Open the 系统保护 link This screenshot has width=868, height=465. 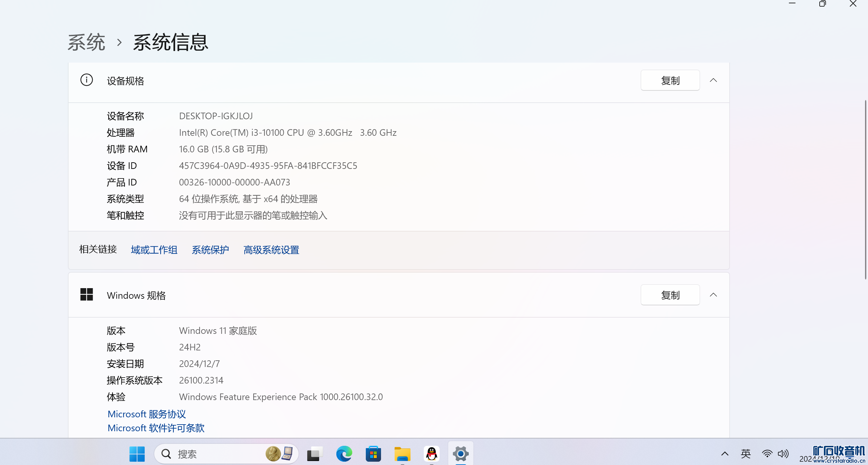[210, 250]
